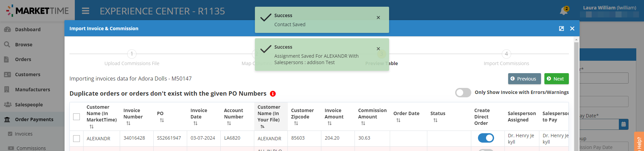Click the green Next button
This screenshot has width=644, height=151.
pyautogui.click(x=556, y=79)
